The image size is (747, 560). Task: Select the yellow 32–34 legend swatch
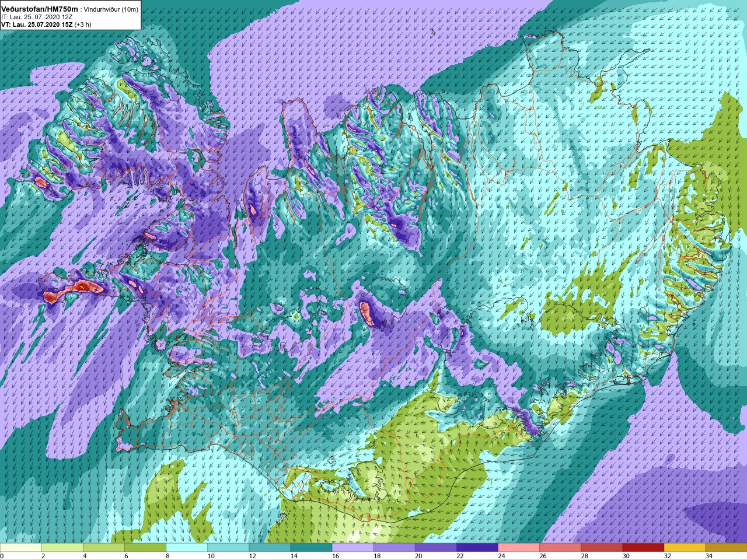pos(684,548)
